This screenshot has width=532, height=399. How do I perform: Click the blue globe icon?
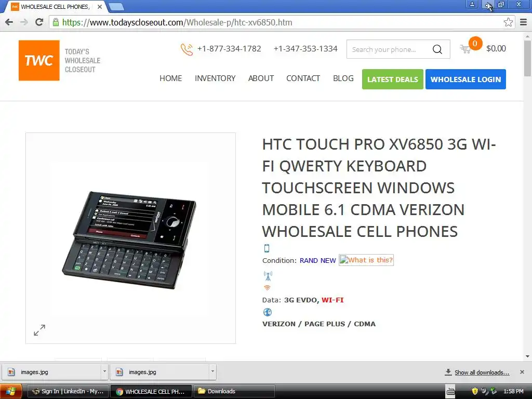(268, 312)
